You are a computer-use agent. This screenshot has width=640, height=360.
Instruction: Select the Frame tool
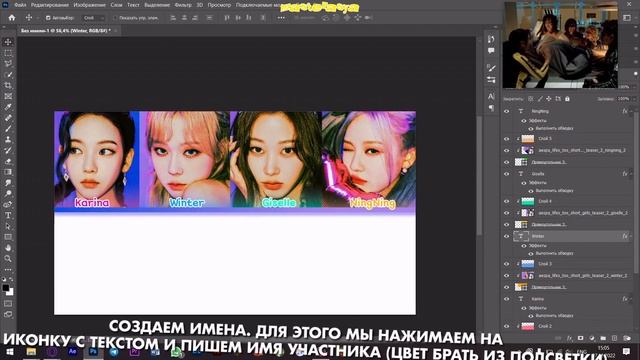click(8, 96)
